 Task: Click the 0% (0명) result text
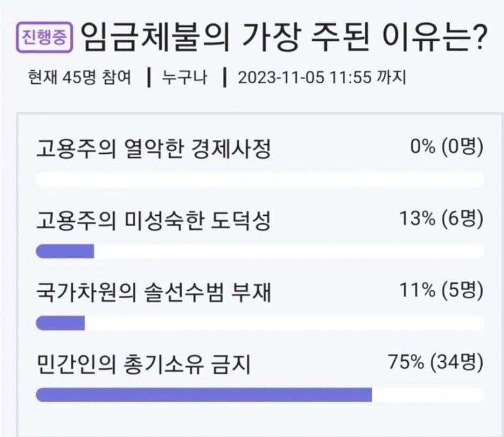pos(447,146)
